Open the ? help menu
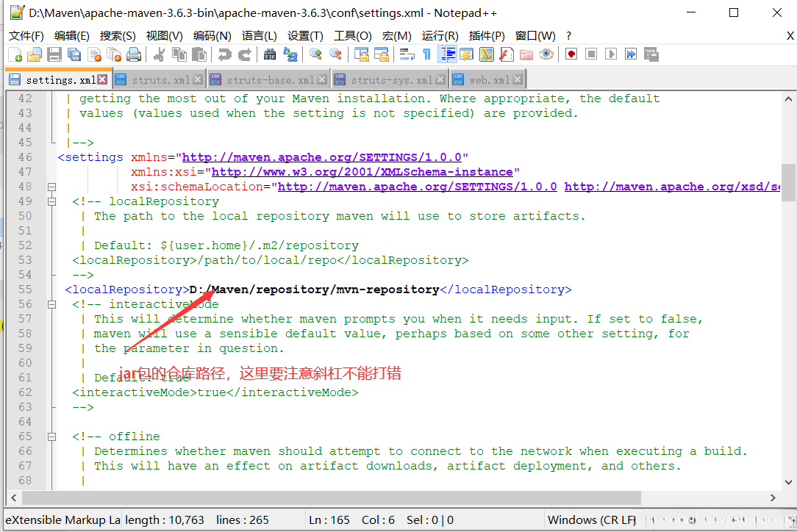This screenshot has width=797, height=532. (569, 35)
